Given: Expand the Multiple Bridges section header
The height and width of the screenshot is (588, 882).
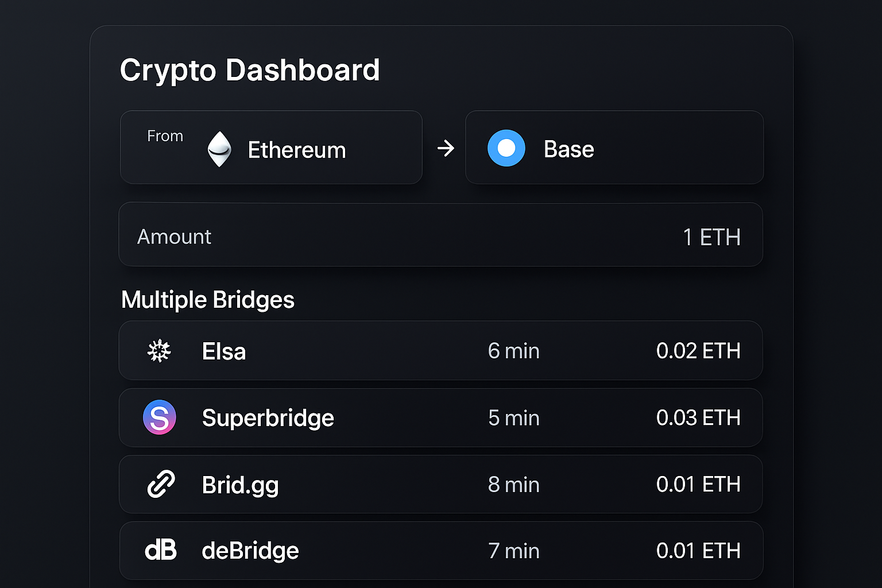Looking at the screenshot, I should click(x=207, y=299).
